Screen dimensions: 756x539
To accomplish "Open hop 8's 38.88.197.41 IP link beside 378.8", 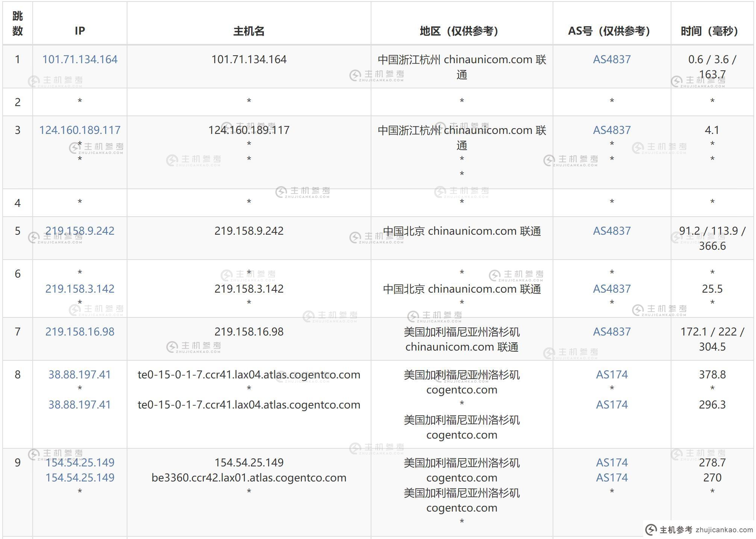I will click(80, 375).
